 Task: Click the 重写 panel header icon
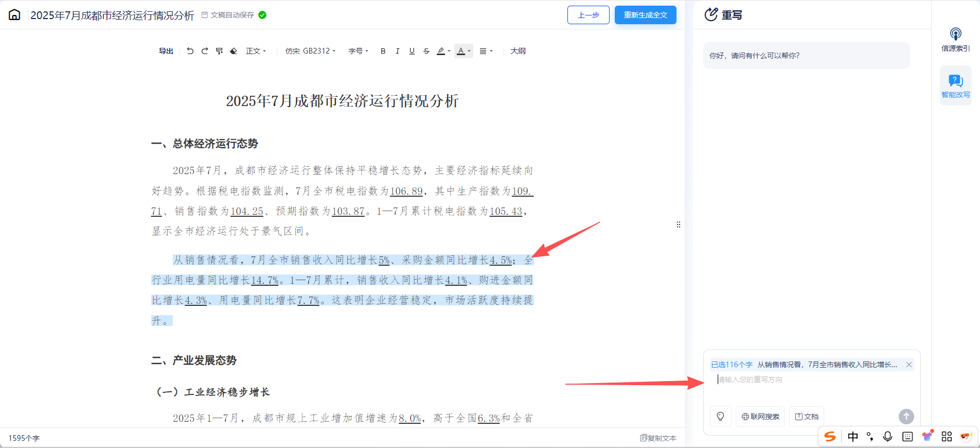click(x=711, y=14)
